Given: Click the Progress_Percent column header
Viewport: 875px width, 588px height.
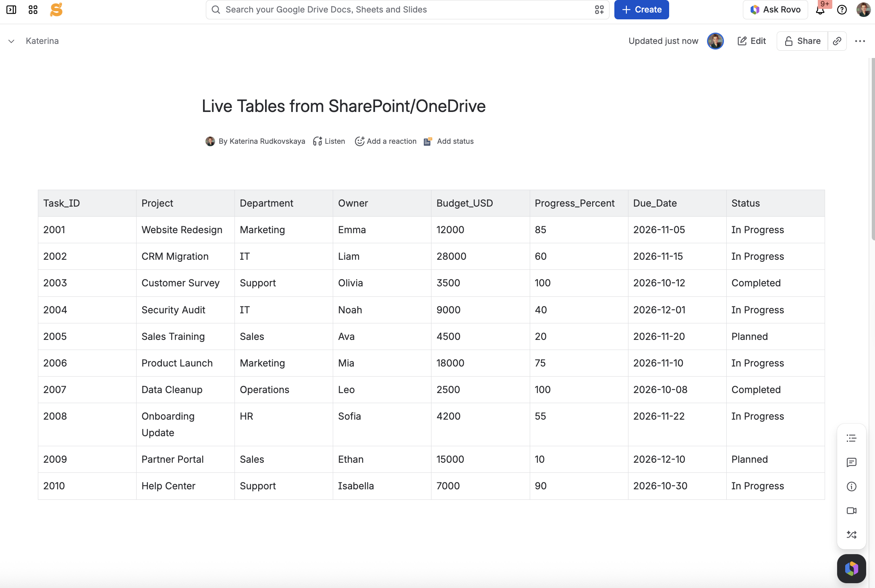Looking at the screenshot, I should (578, 203).
